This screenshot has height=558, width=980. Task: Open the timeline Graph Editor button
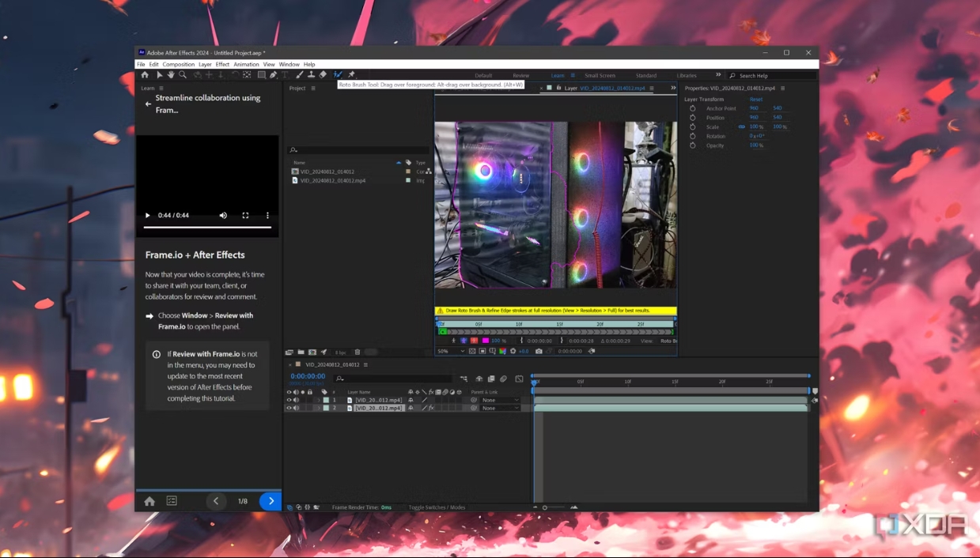click(x=519, y=379)
